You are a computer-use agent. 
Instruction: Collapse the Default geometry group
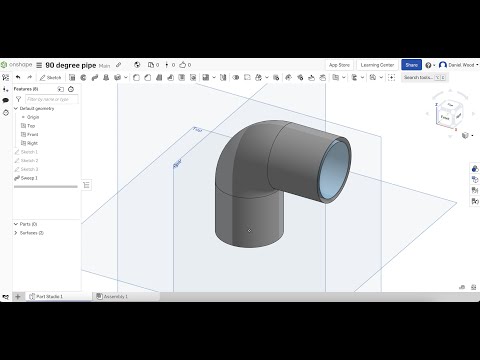pyautogui.click(x=16, y=108)
